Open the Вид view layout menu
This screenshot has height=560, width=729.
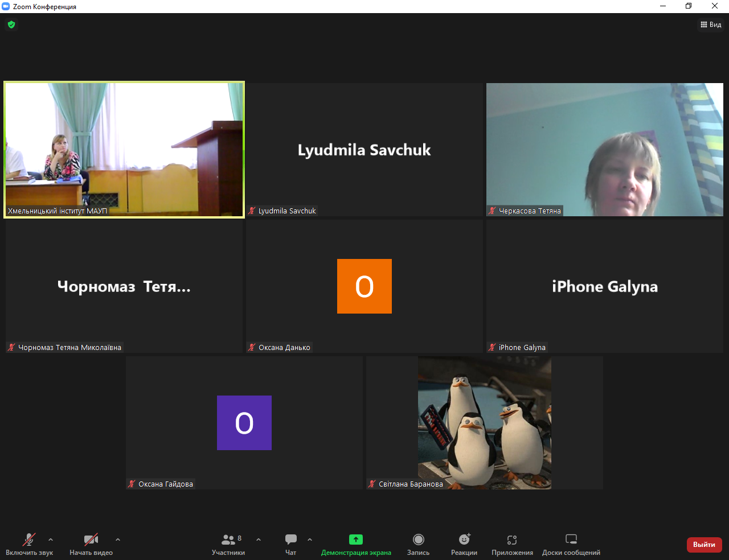tap(711, 24)
